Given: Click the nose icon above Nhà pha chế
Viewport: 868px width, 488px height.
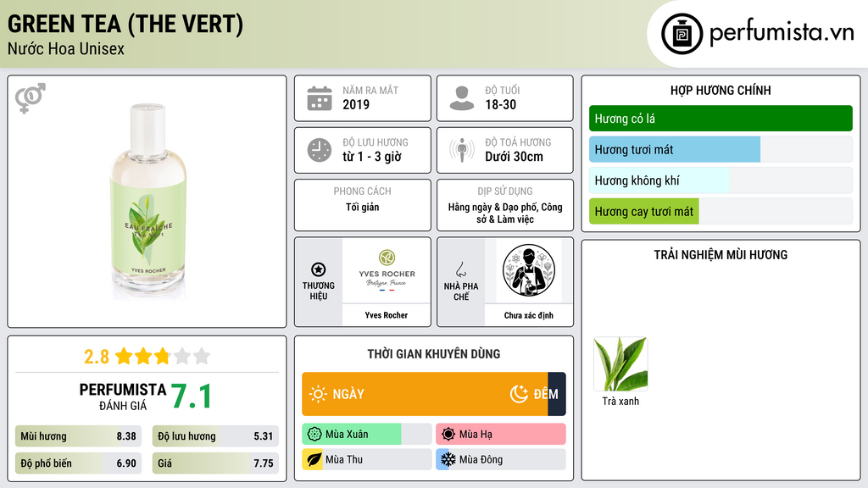Looking at the screenshot, I should tap(460, 269).
